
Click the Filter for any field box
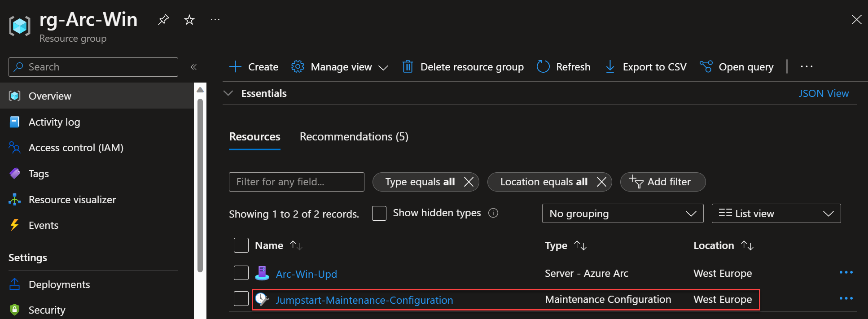click(x=297, y=182)
